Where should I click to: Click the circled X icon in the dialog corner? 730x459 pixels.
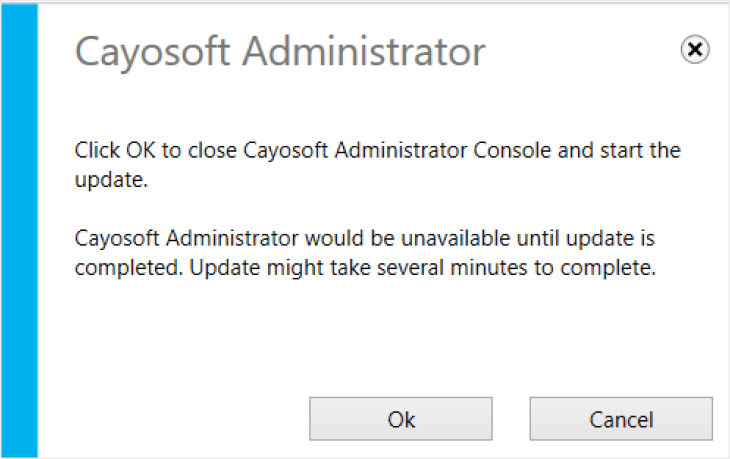[x=695, y=49]
